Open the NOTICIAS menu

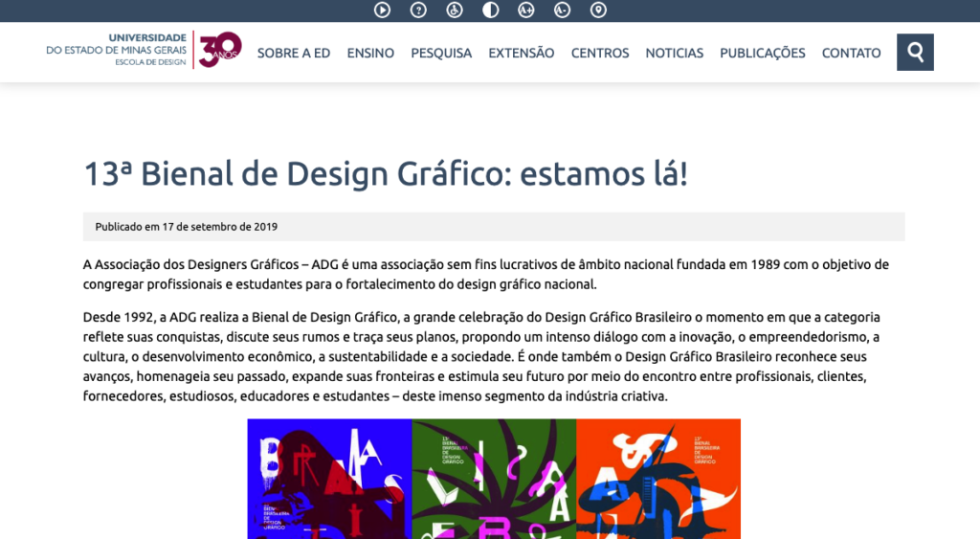(x=675, y=54)
